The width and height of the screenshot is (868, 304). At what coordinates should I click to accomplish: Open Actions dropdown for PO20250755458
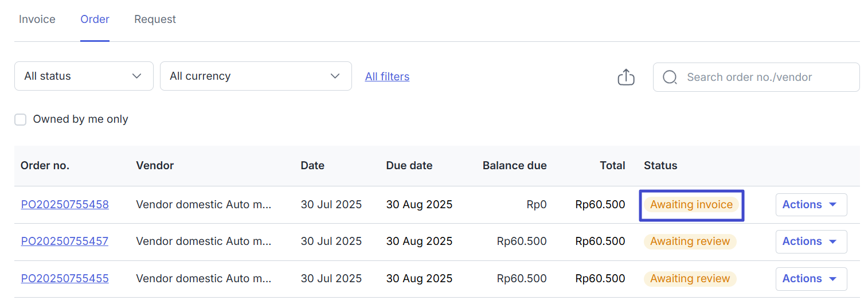click(x=811, y=205)
